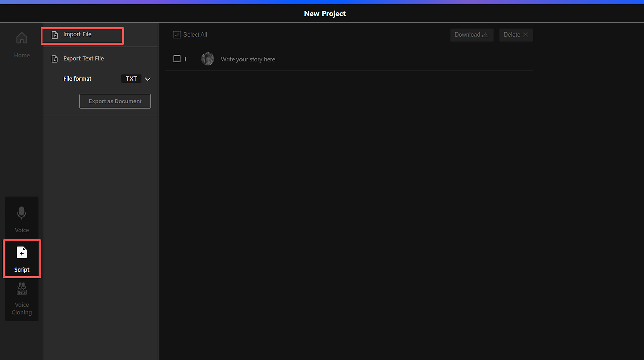Click Export as Document button
644x360 pixels.
pyautogui.click(x=115, y=101)
